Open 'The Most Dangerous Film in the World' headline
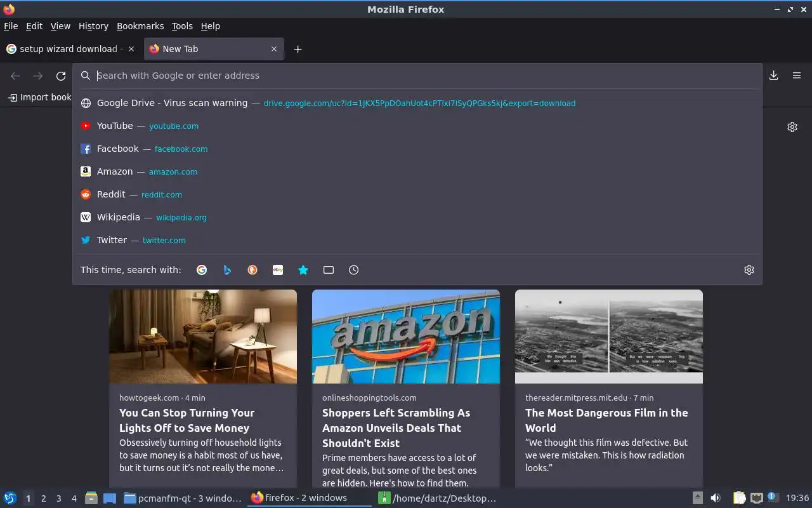Viewport: 812px width, 508px height. tap(606, 420)
